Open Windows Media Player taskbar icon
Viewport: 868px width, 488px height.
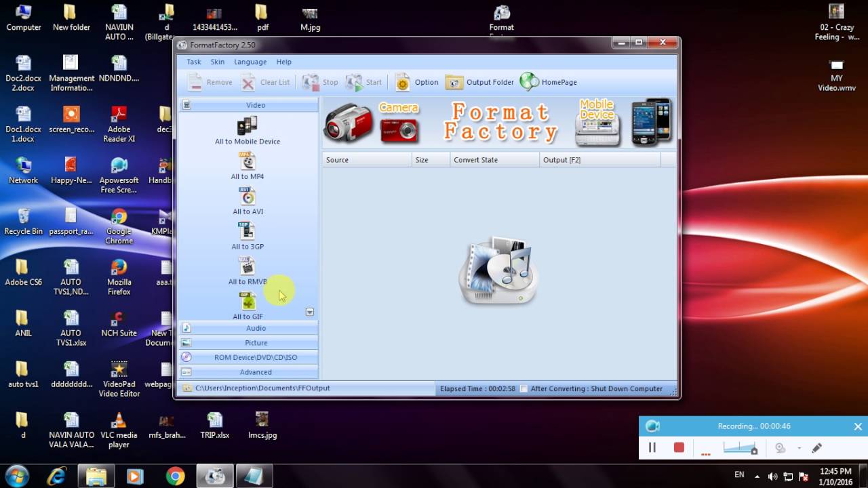(135, 476)
